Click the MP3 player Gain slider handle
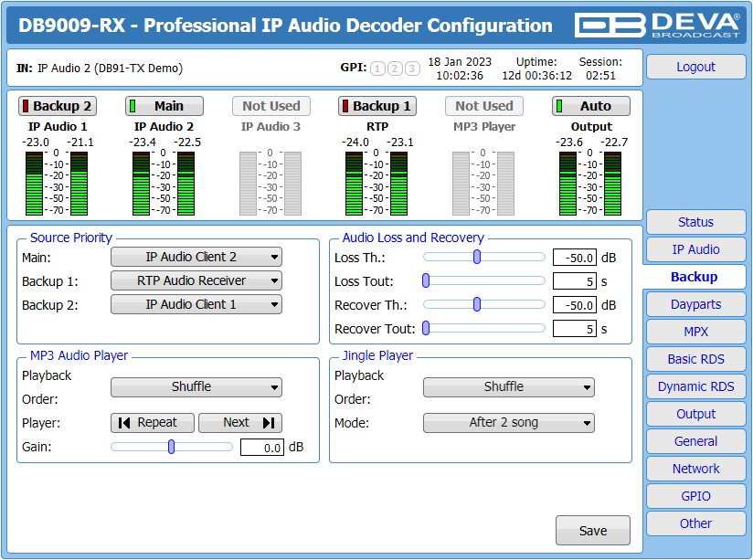This screenshot has width=753, height=560. (x=171, y=447)
